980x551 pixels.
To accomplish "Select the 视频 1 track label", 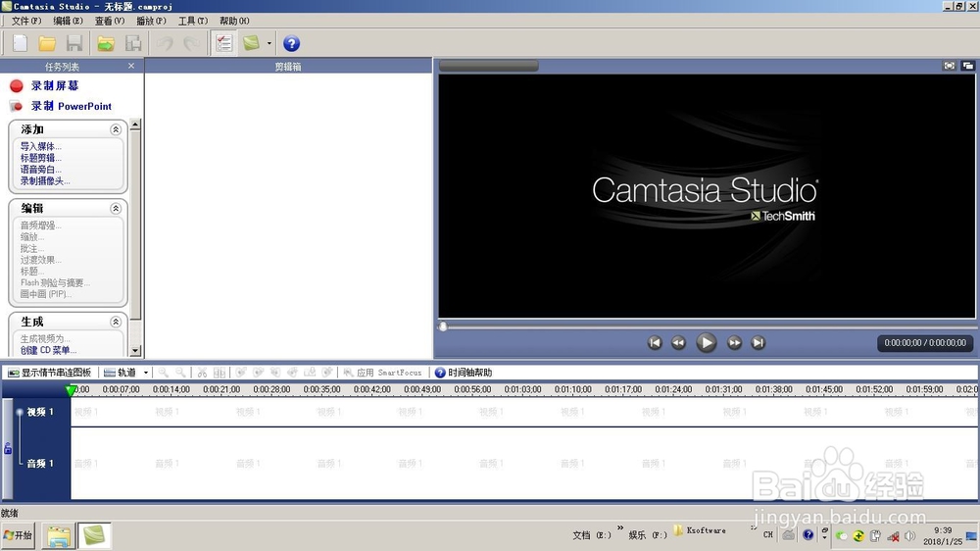I will point(40,412).
